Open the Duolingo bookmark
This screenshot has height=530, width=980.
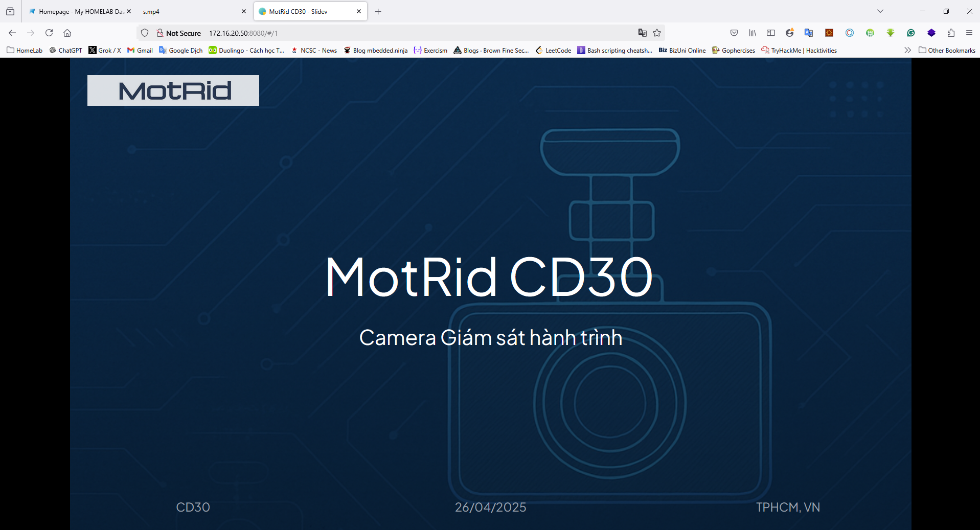(246, 50)
